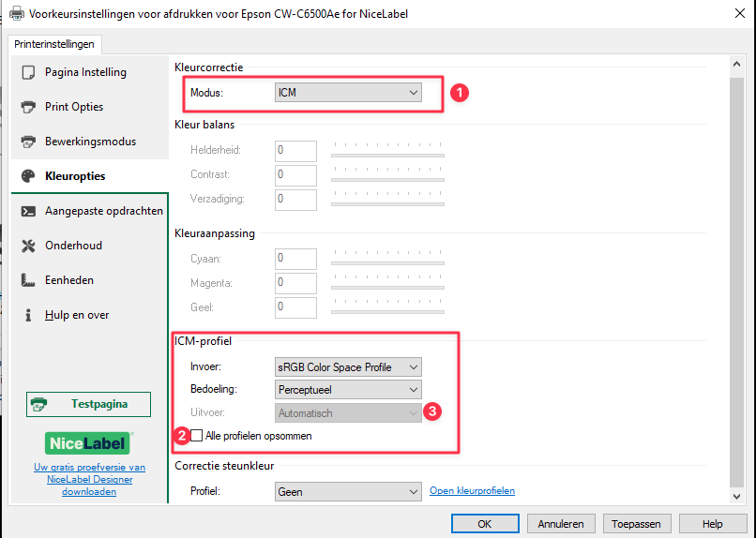756x538 pixels.
Task: Switch to Bewerkingsmodus section
Action: tap(90, 142)
